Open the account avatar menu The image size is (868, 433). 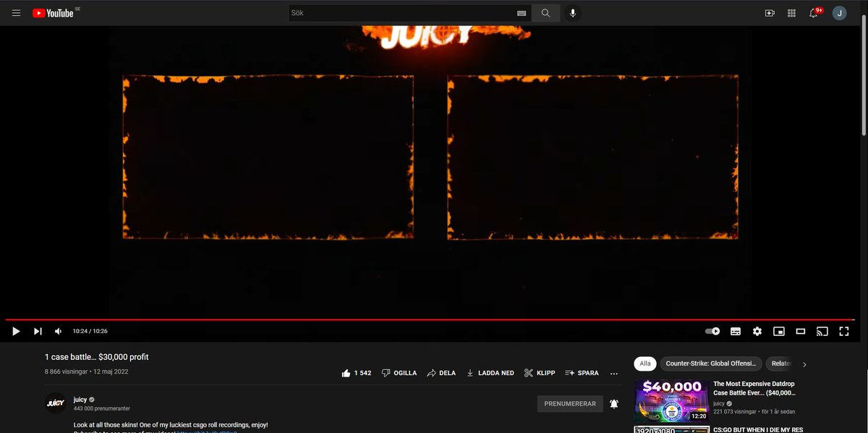click(x=839, y=13)
